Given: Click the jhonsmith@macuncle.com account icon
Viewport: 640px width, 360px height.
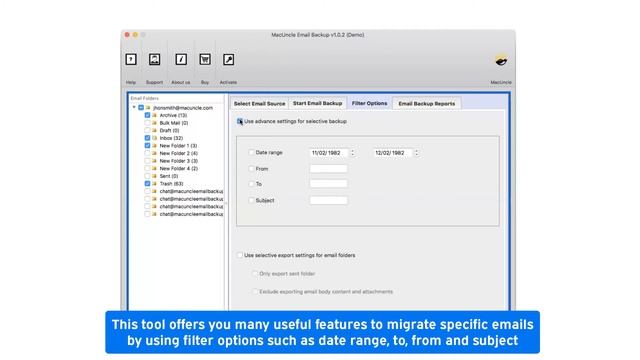Looking at the screenshot, I should coord(148,108).
